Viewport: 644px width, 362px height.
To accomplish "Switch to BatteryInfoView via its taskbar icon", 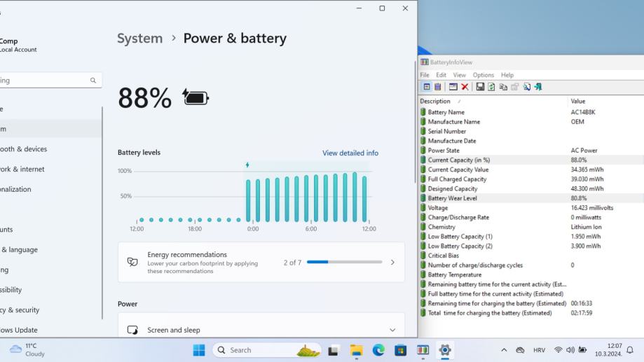I will point(423,350).
